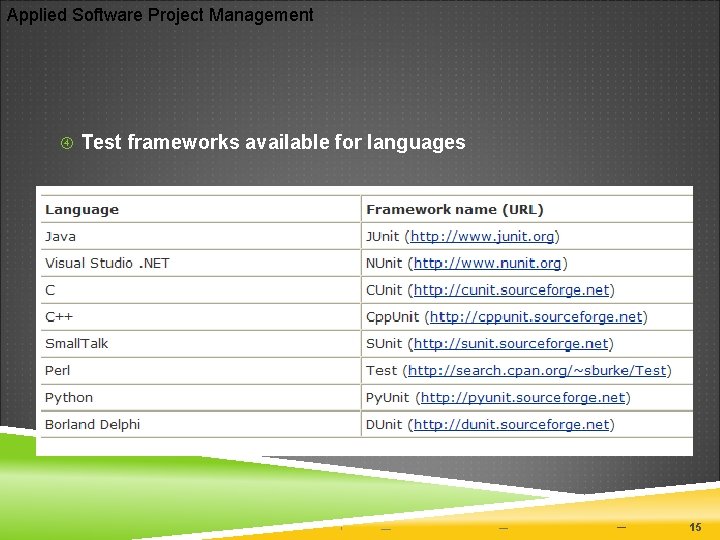This screenshot has height=540, width=720.
Task: Click the 'CUnit' framework name text
Action: 384,290
